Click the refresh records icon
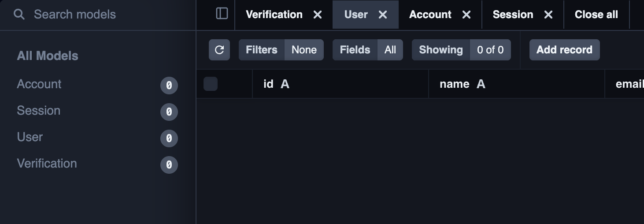 click(219, 50)
